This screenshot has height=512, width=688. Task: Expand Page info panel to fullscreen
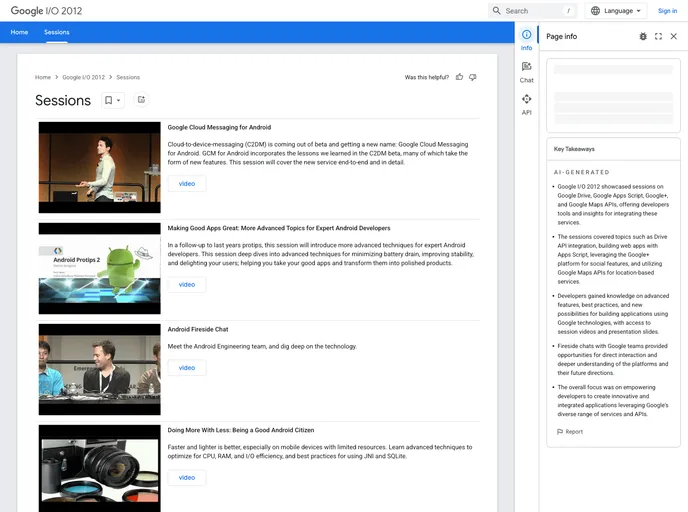point(658,36)
